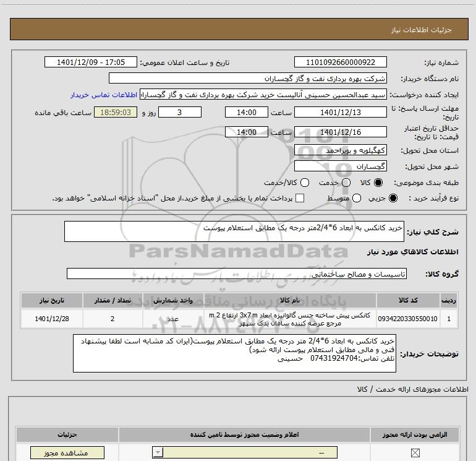The image size is (476, 461).
Task: Click the کد کالا column header
Action: pyautogui.click(x=408, y=301)
